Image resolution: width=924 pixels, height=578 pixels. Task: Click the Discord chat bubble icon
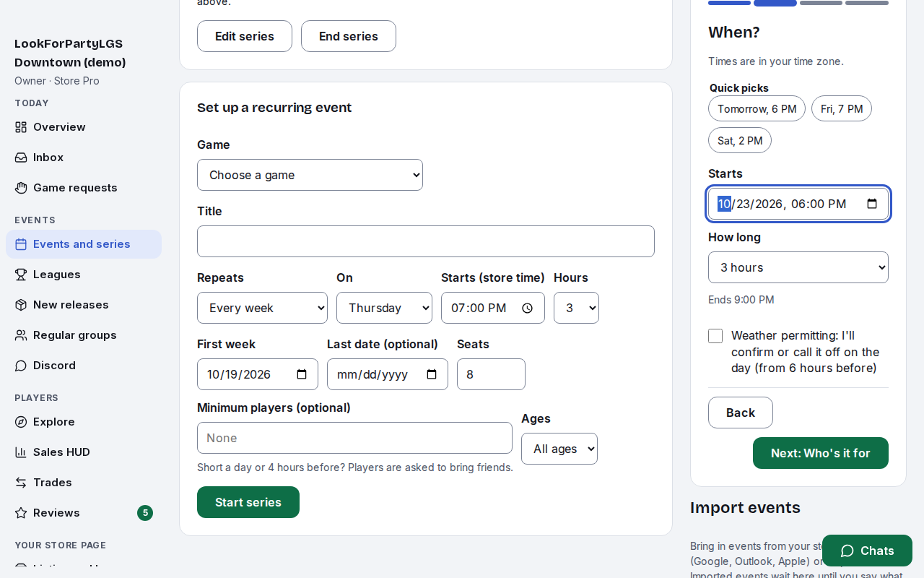click(21, 366)
